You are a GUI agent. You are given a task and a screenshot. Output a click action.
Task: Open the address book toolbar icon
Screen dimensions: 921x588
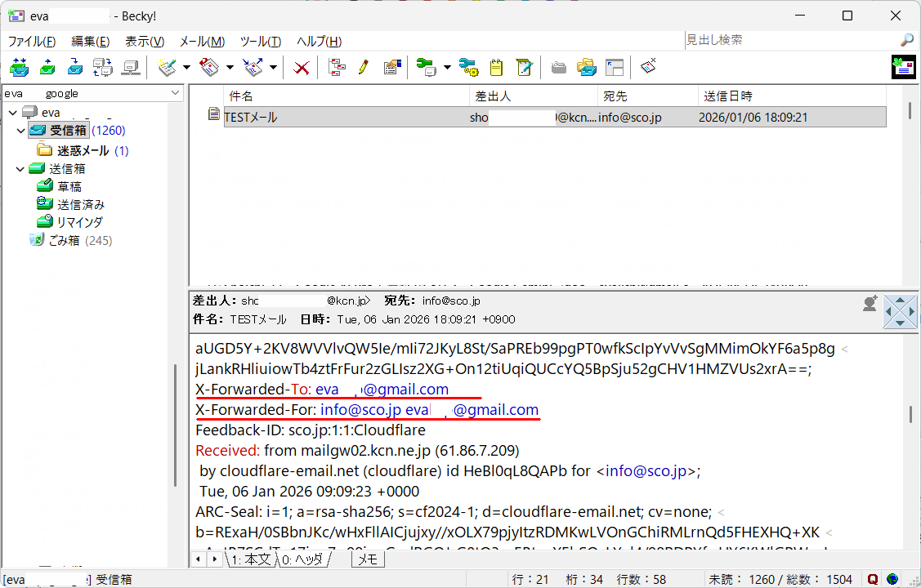391,67
